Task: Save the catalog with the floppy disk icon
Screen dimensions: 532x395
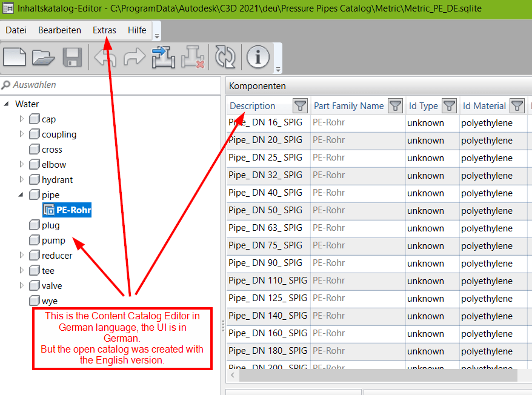Action: point(72,57)
